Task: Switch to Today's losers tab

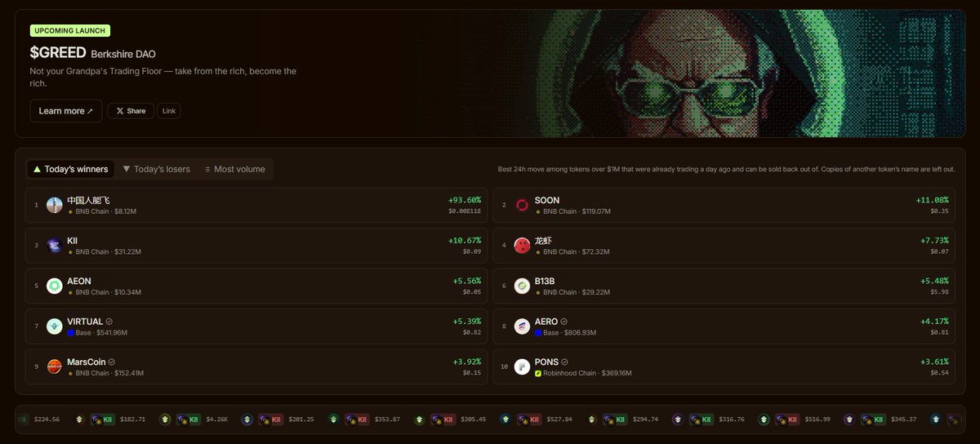Action: pos(156,169)
